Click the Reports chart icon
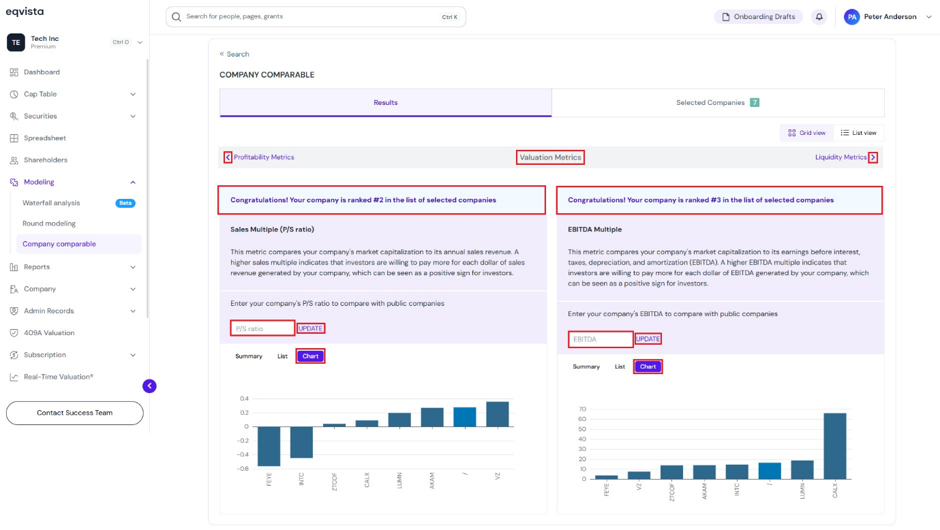This screenshot has width=940, height=530. [14, 267]
